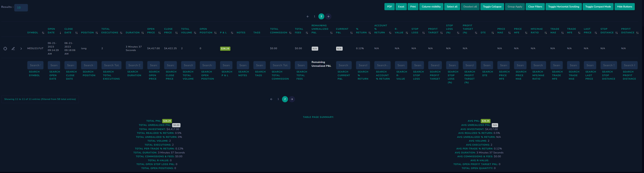Sort by Close Price arrows
This screenshot has width=644, height=173.
click(176, 33)
